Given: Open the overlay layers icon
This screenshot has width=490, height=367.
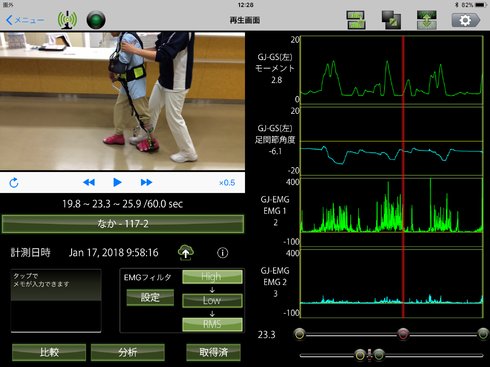Looking at the screenshot, I should [391, 20].
